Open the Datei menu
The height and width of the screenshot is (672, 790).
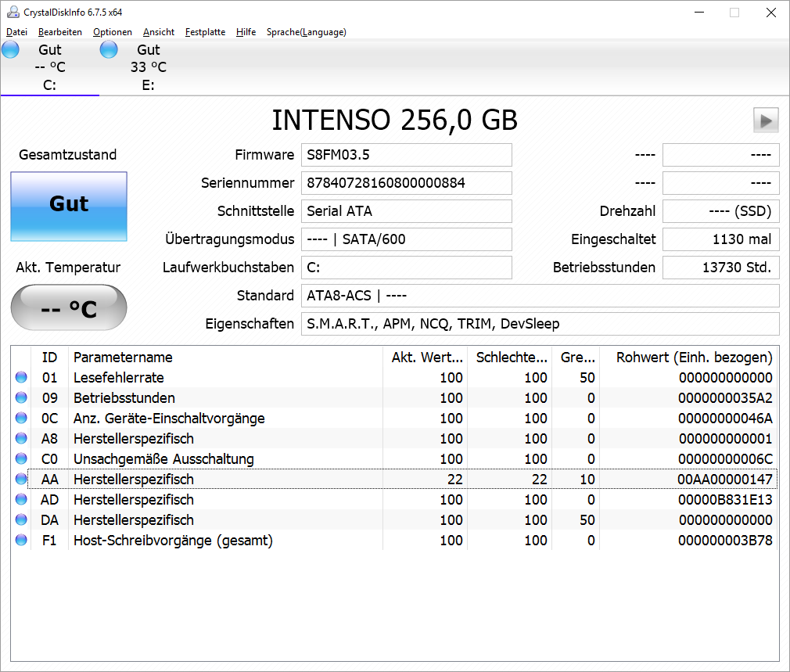(x=16, y=32)
